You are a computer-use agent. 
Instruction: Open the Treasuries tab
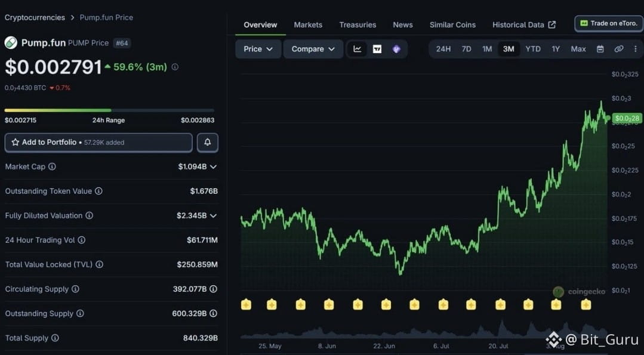tap(358, 25)
